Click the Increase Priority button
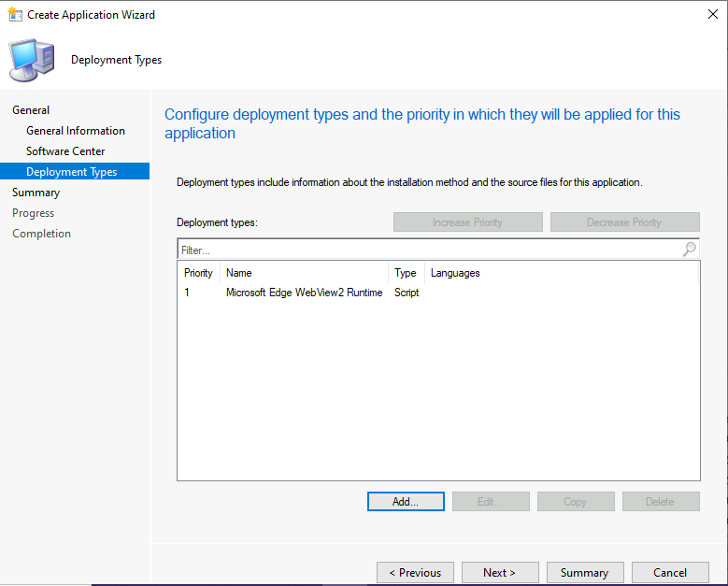 click(x=467, y=222)
